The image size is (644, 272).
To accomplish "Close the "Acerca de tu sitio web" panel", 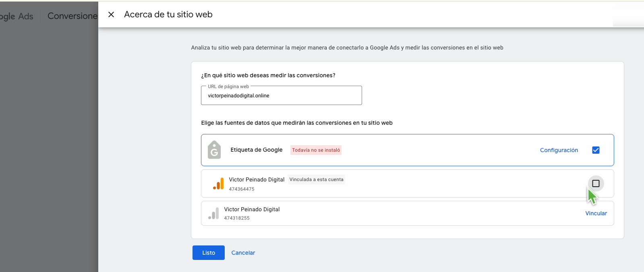I will pyautogui.click(x=111, y=14).
